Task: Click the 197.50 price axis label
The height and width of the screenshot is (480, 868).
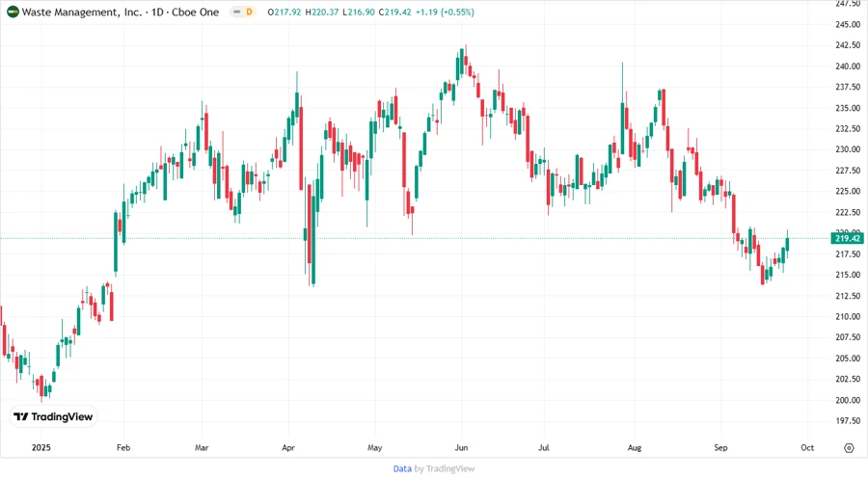Action: point(848,421)
